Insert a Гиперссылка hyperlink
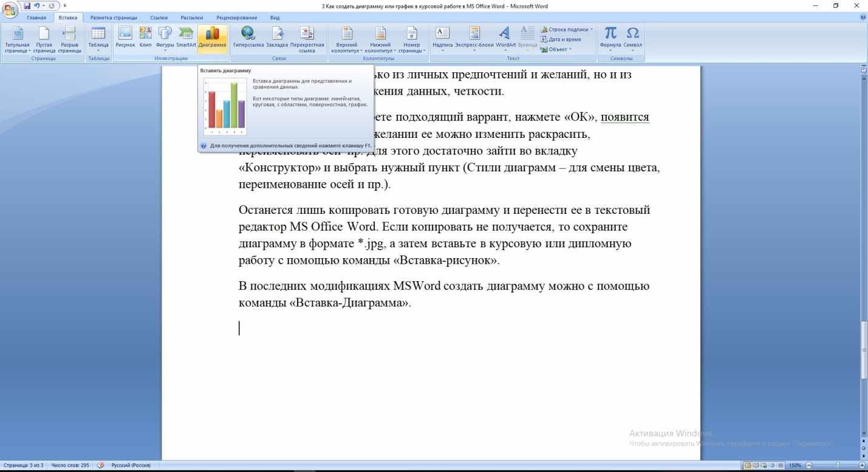The image size is (868, 472). click(x=248, y=37)
